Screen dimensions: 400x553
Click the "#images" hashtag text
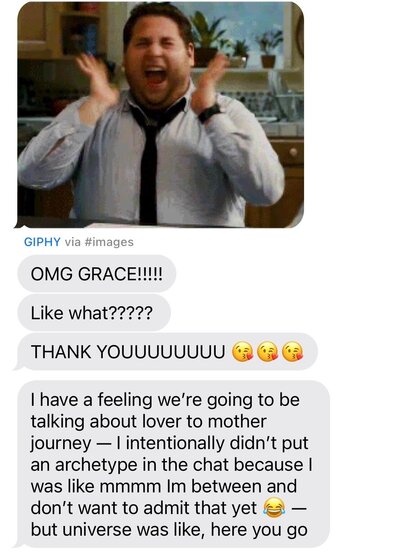pyautogui.click(x=109, y=242)
